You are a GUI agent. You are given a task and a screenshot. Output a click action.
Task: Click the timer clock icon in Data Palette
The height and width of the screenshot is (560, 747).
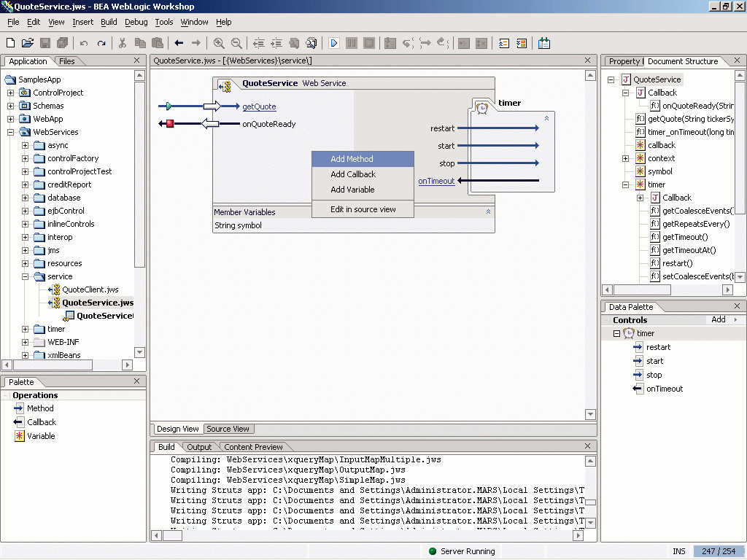pyautogui.click(x=629, y=333)
